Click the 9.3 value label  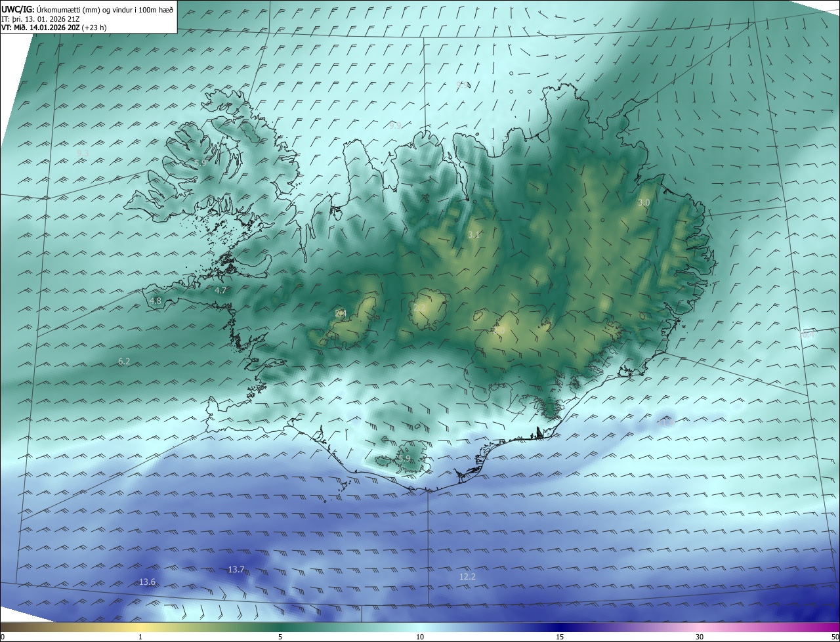tap(83, 152)
